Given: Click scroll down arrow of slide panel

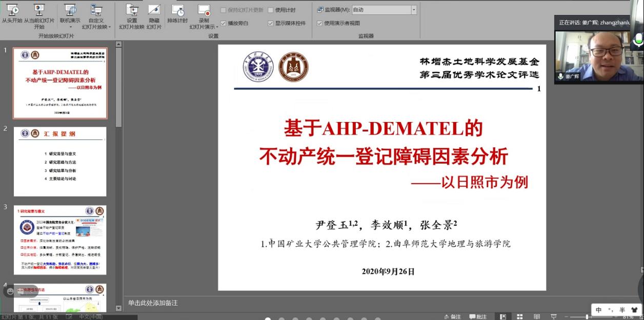Looking at the screenshot, I should (119, 309).
